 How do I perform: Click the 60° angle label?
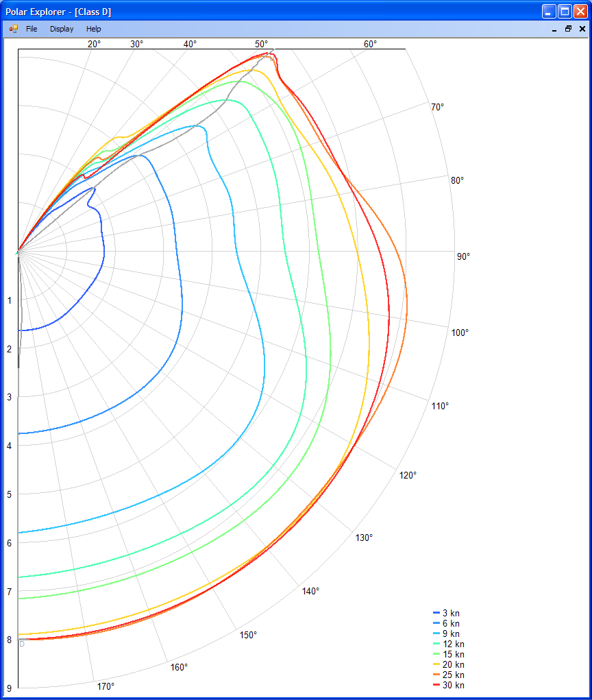coord(370,44)
